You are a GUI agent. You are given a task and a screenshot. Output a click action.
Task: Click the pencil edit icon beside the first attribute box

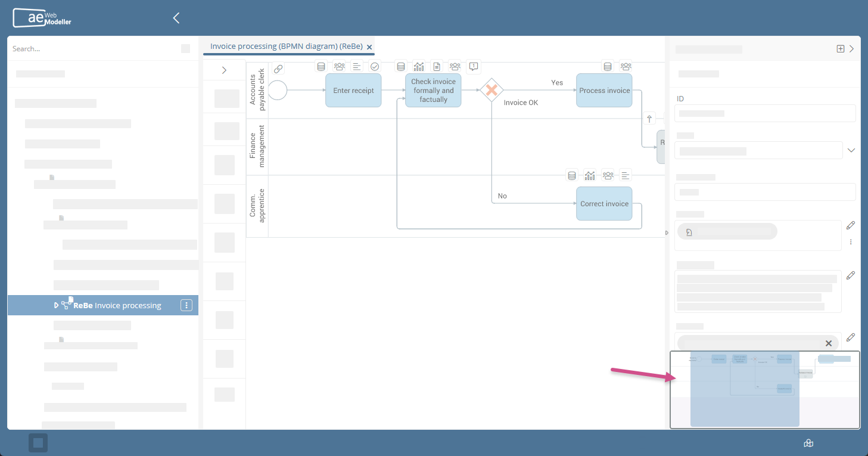point(850,225)
